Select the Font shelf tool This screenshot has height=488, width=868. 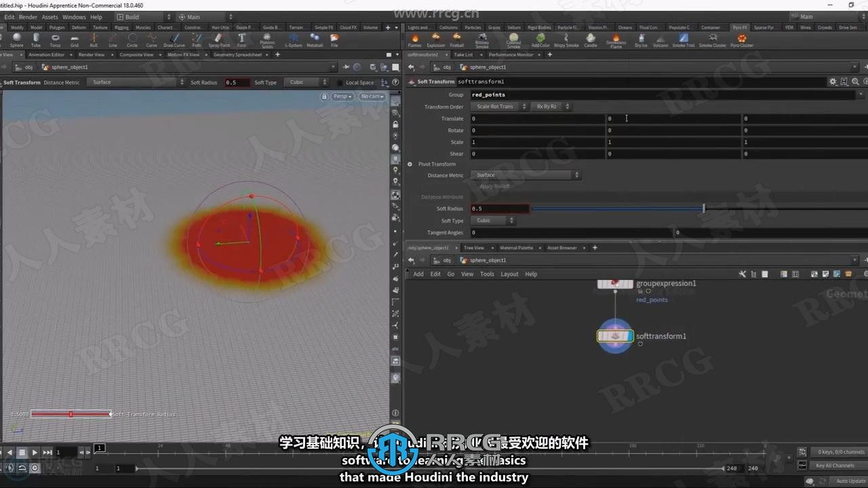(241, 40)
